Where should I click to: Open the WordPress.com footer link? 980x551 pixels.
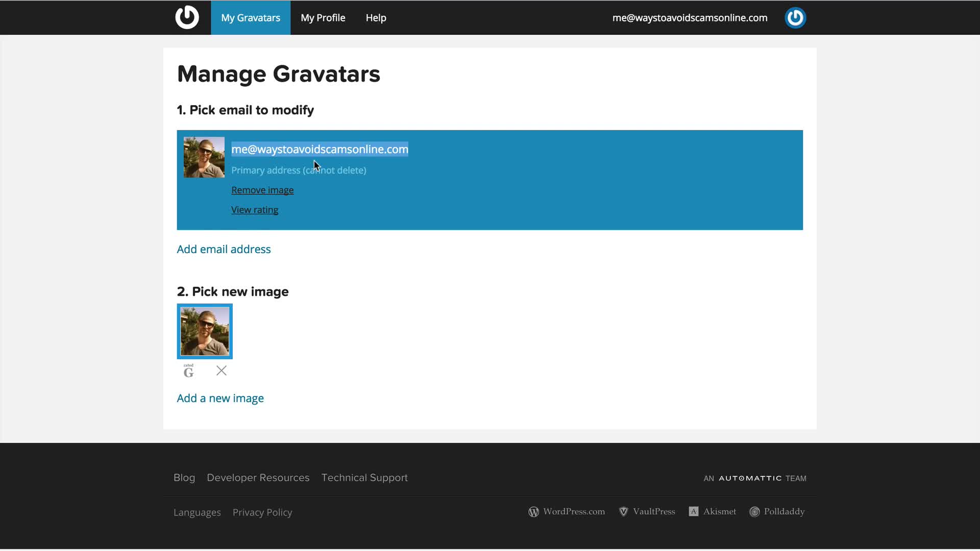(x=574, y=511)
